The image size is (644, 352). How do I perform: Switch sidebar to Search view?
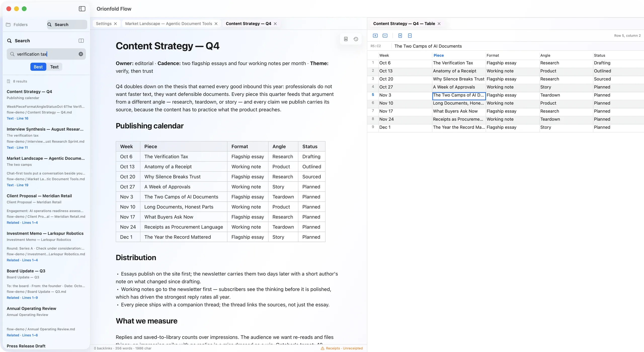click(67, 25)
